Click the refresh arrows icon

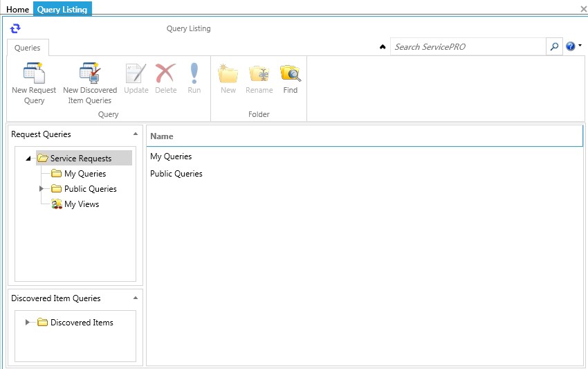pyautogui.click(x=15, y=28)
